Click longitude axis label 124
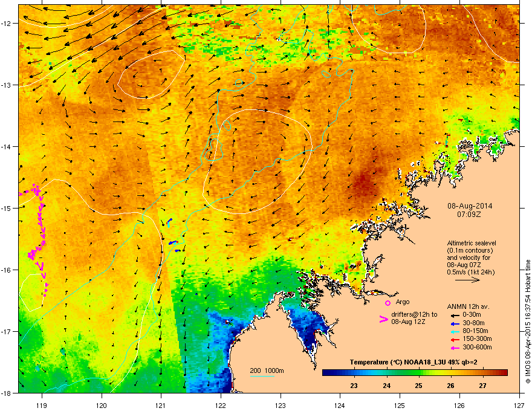532x411 pixels. click(340, 405)
